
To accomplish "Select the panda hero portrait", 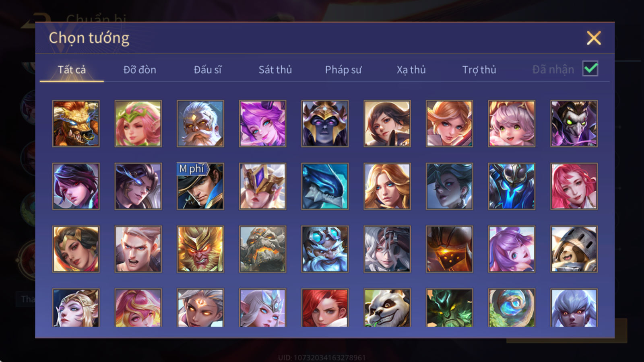I will pyautogui.click(x=387, y=308).
